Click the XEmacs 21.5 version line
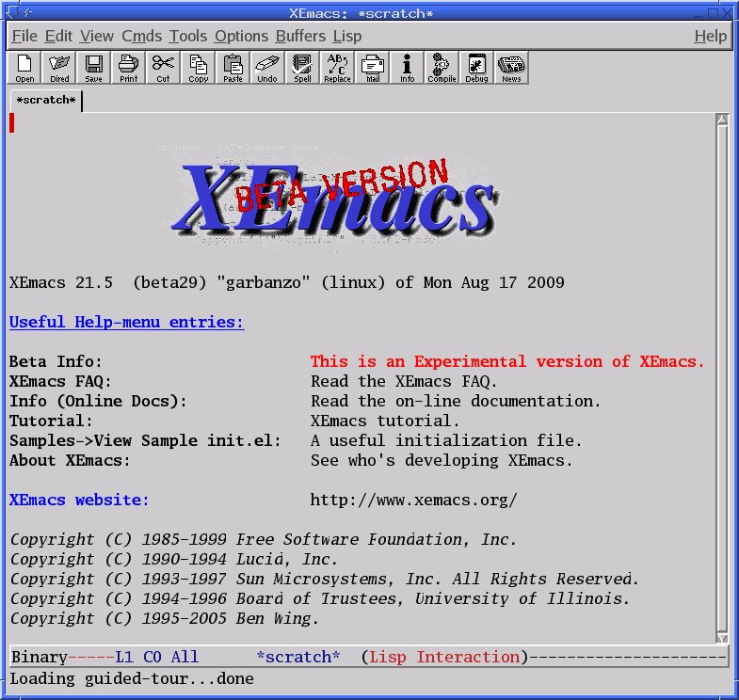 point(286,282)
